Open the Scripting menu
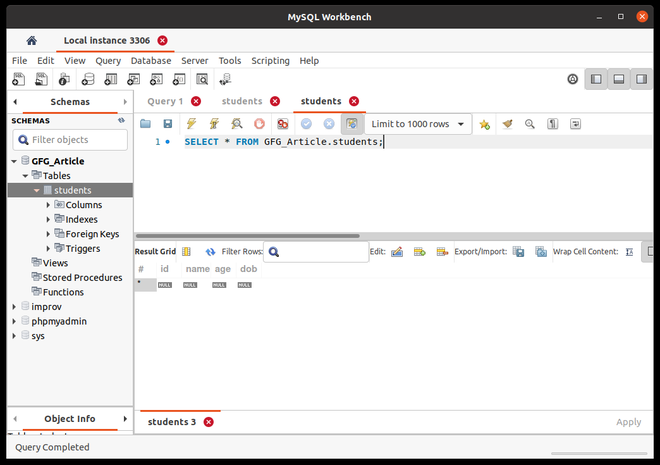The width and height of the screenshot is (660, 465). pyautogui.click(x=270, y=61)
